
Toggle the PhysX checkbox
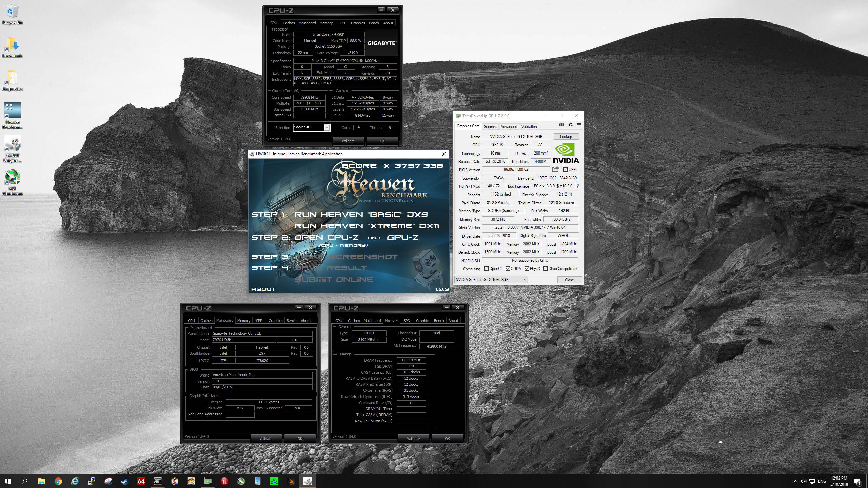pos(527,269)
